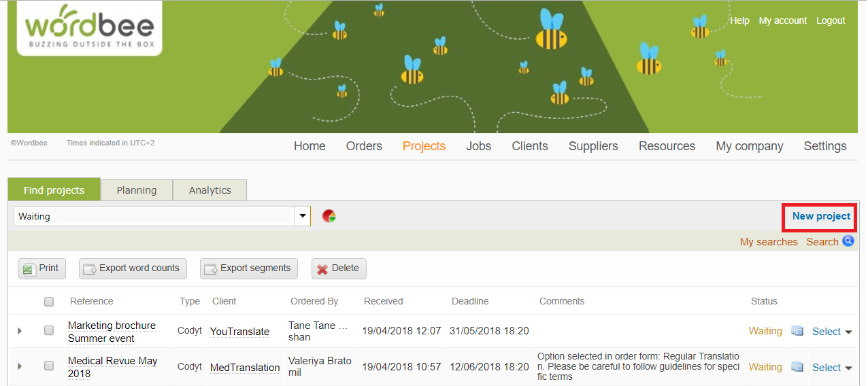Toggle the select-all checkbox in header
The image size is (868, 386).
(x=49, y=302)
